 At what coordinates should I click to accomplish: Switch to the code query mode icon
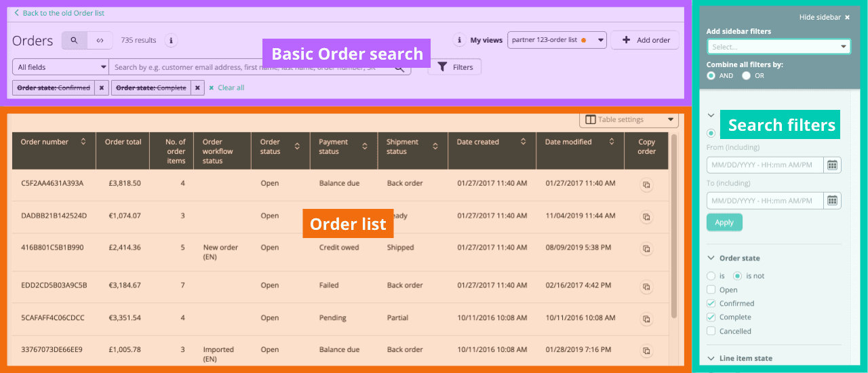(100, 41)
